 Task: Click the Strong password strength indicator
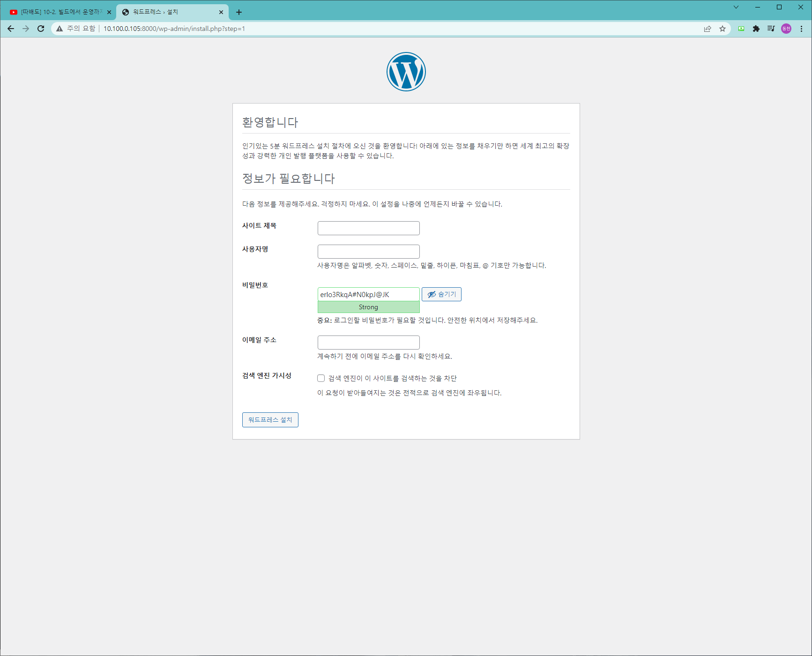point(369,307)
